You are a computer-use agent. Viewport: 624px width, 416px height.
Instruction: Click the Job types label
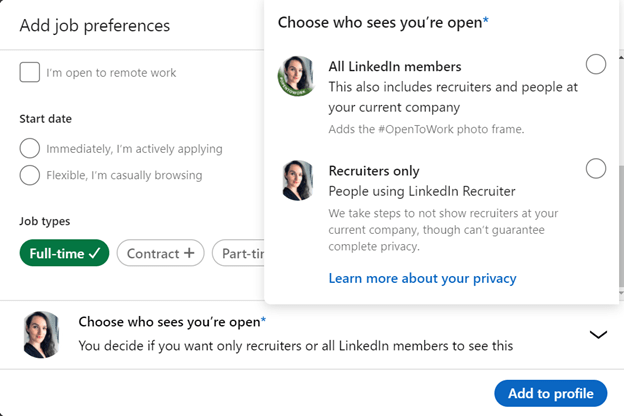[x=45, y=221]
